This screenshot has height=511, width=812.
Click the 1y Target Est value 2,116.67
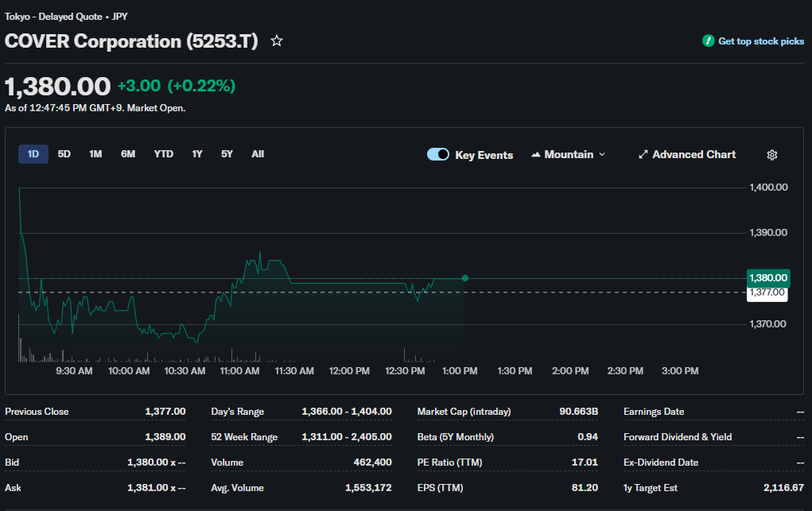[783, 488]
